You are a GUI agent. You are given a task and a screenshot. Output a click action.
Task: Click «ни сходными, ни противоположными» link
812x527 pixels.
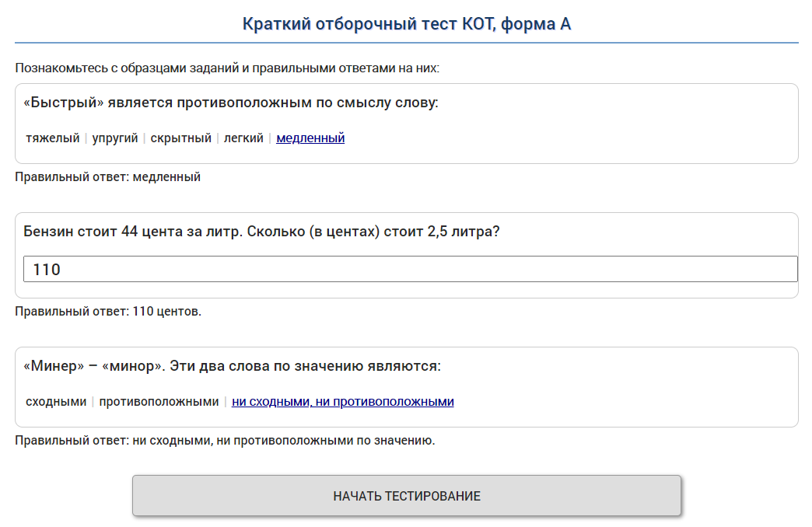(342, 402)
